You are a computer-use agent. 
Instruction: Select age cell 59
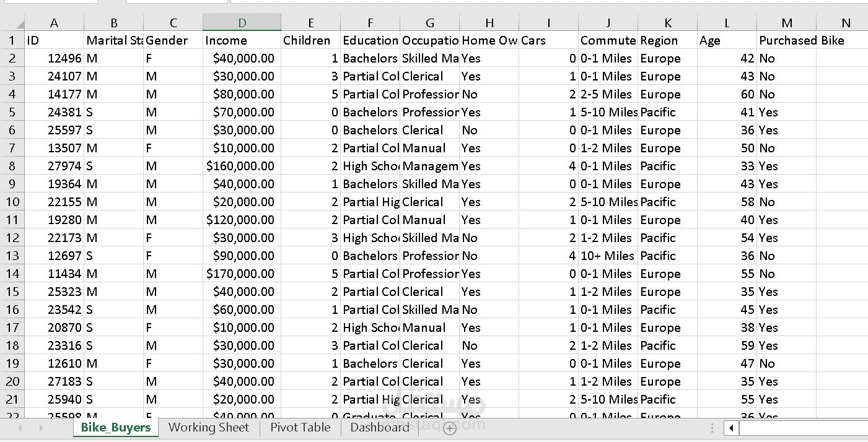coord(727,345)
